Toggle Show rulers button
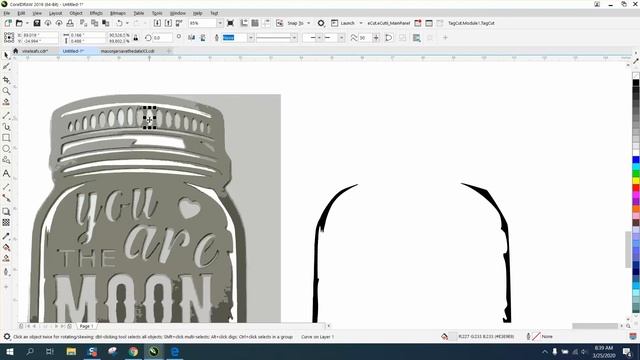The width and height of the screenshot is (640, 360). (244, 23)
